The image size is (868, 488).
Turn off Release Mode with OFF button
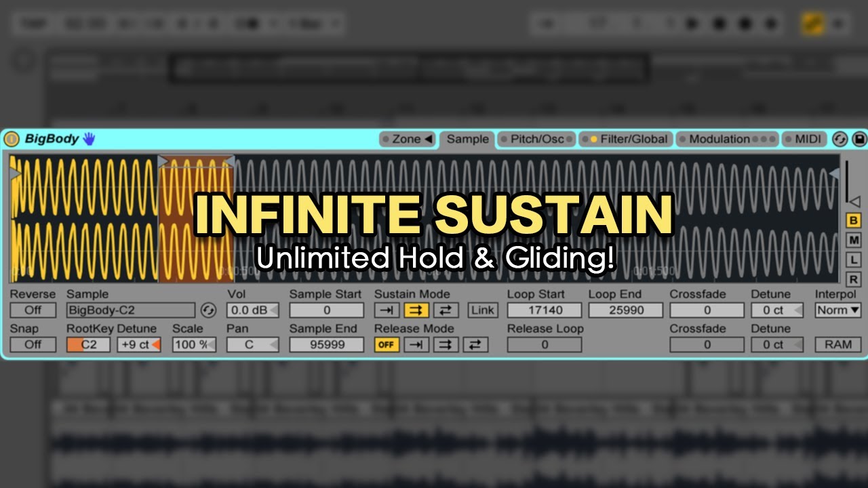click(x=387, y=344)
